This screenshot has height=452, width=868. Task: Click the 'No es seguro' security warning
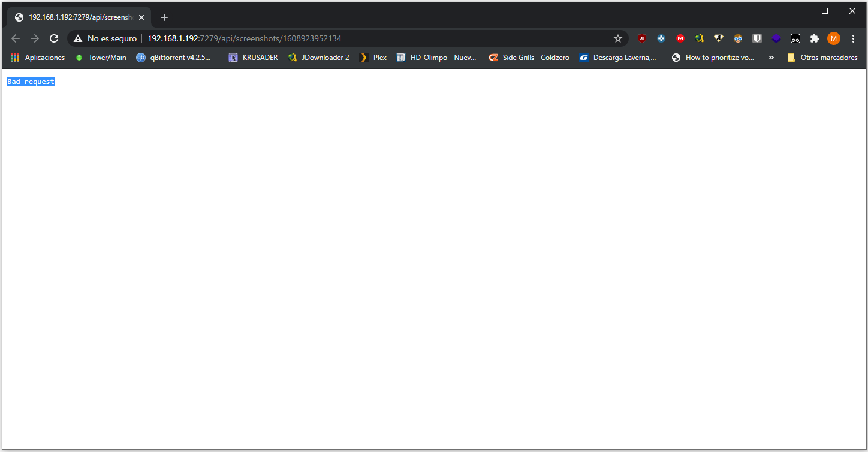pyautogui.click(x=106, y=38)
